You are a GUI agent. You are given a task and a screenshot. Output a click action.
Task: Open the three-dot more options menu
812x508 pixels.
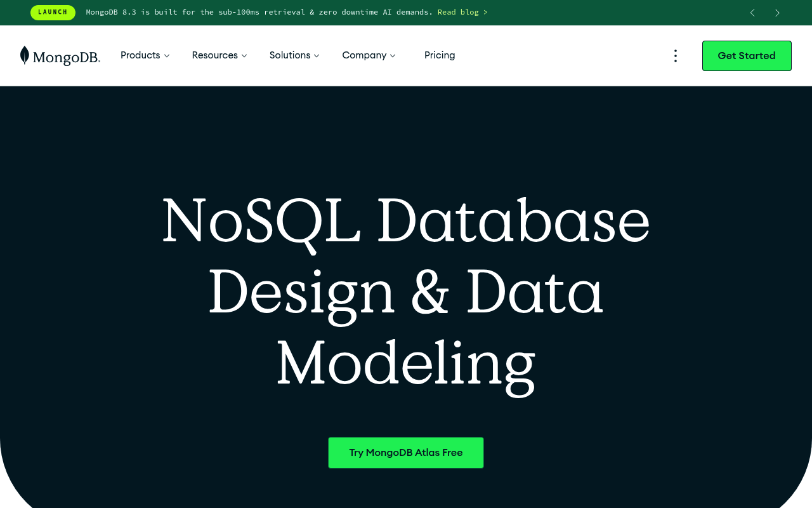(x=676, y=56)
